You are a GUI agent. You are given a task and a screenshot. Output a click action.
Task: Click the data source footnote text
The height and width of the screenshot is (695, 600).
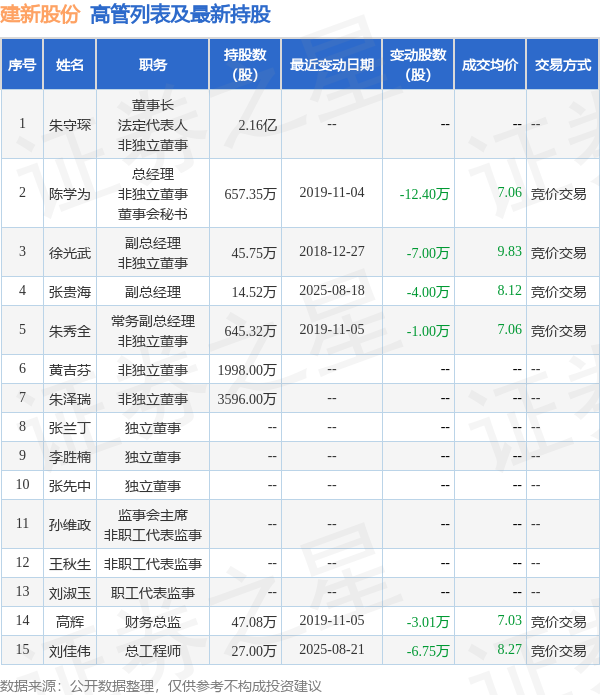160,686
